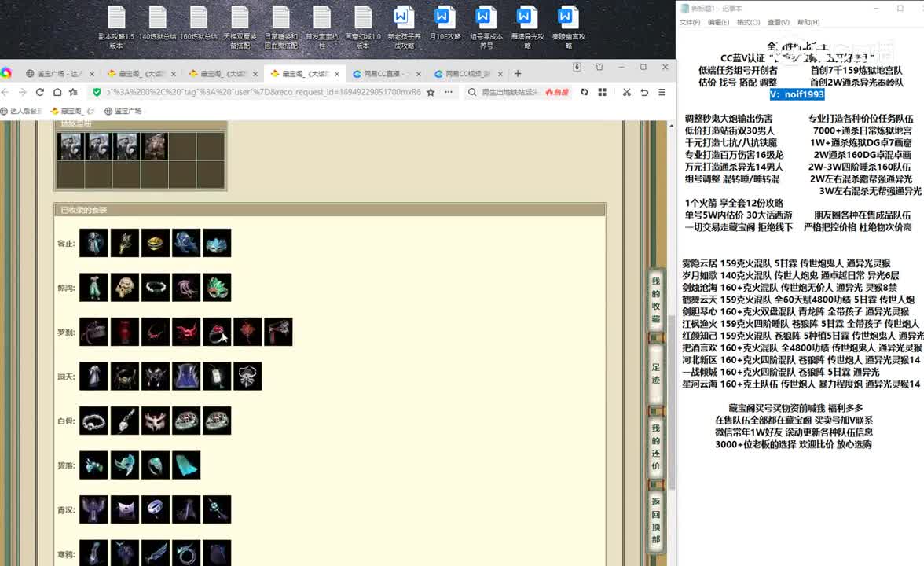
Task: Open desktop file 160炼狱总结
Action: (x=199, y=24)
